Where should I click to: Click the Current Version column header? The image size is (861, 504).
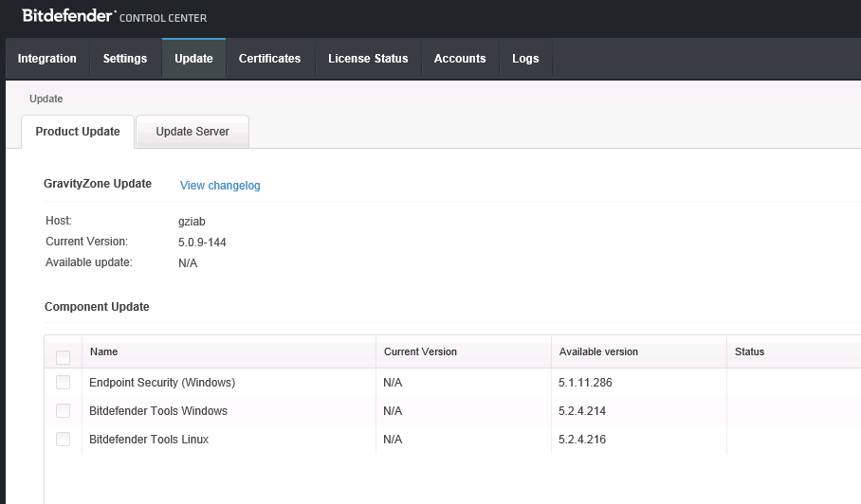coord(420,351)
